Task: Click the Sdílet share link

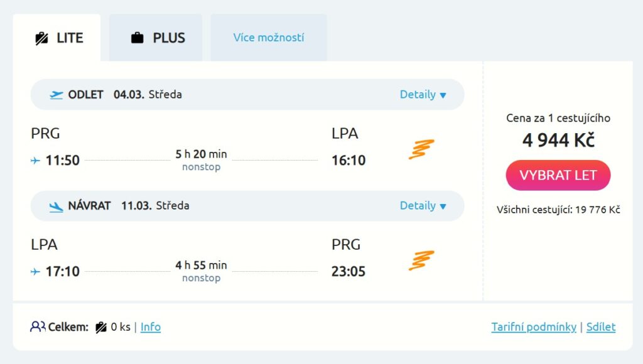Action: pyautogui.click(x=601, y=327)
